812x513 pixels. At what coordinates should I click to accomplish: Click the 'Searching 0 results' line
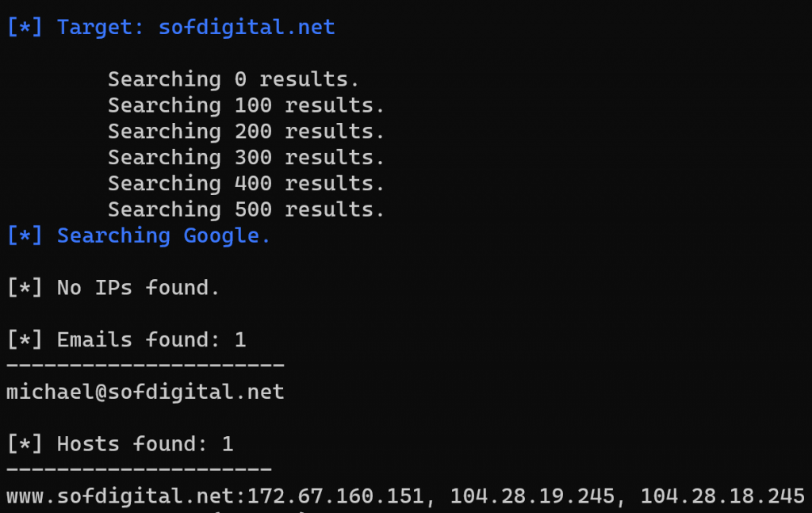(x=234, y=80)
